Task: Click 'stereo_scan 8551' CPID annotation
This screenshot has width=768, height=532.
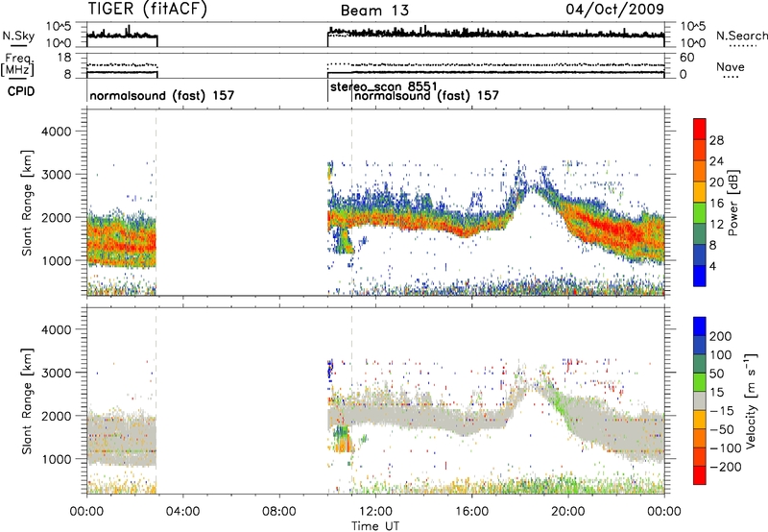Action: [383, 86]
